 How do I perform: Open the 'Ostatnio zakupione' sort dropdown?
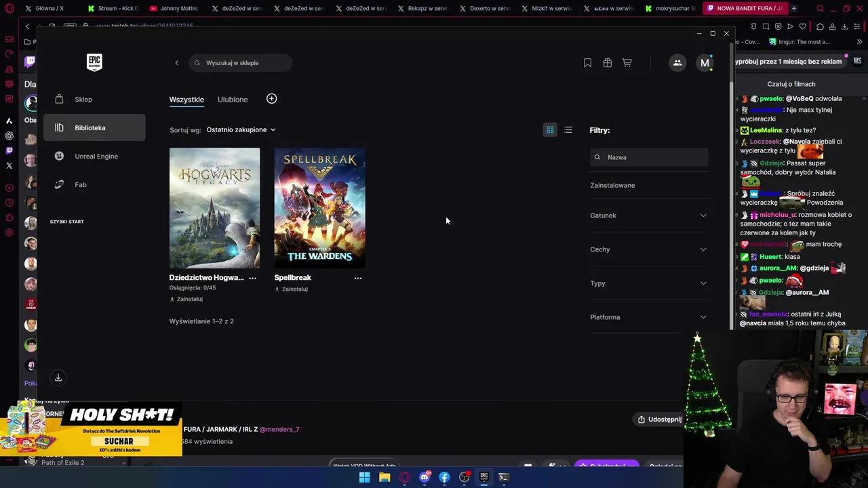(241, 129)
